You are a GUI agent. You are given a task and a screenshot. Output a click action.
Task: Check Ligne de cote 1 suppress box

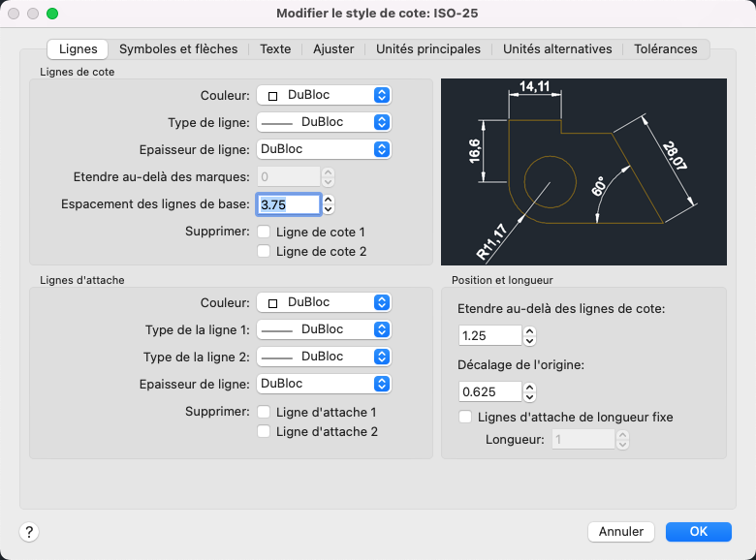(264, 232)
